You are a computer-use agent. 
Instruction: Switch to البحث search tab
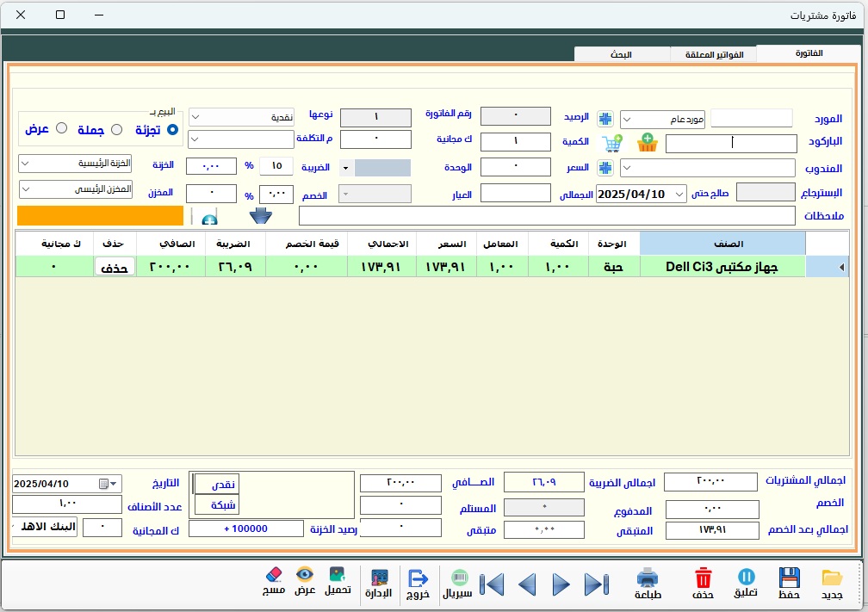[x=621, y=54]
